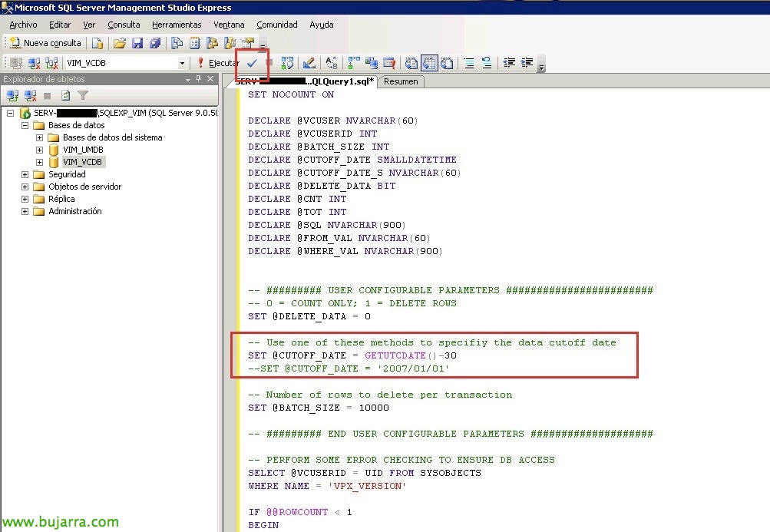This screenshot has width=770, height=532.
Task: Save the current query with the floppy icon
Action: click(137, 43)
